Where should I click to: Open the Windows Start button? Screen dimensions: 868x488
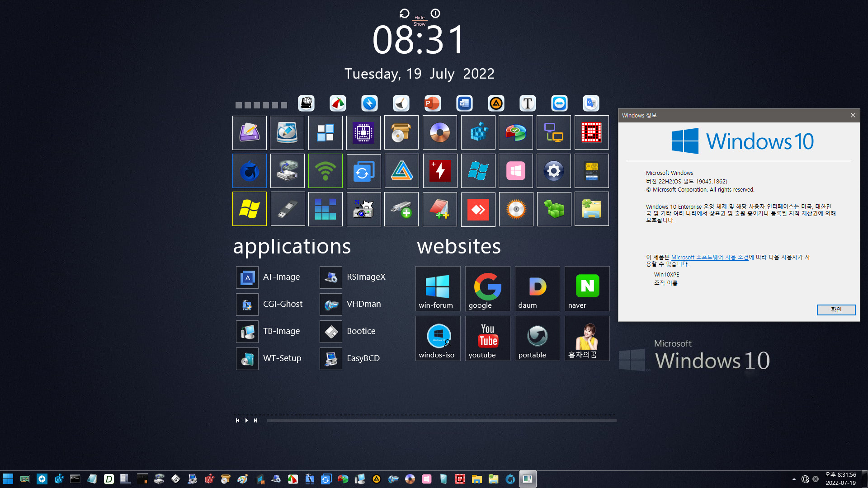(x=8, y=479)
